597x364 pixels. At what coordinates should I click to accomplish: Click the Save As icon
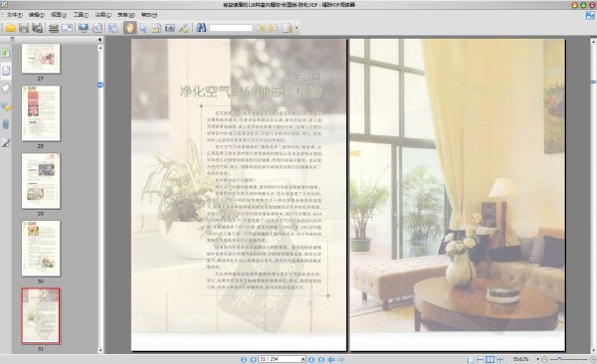point(38,28)
